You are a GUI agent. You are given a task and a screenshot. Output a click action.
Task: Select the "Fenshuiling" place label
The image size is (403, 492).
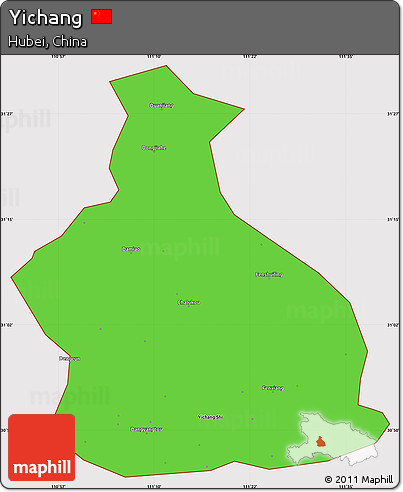pyautogui.click(x=269, y=275)
